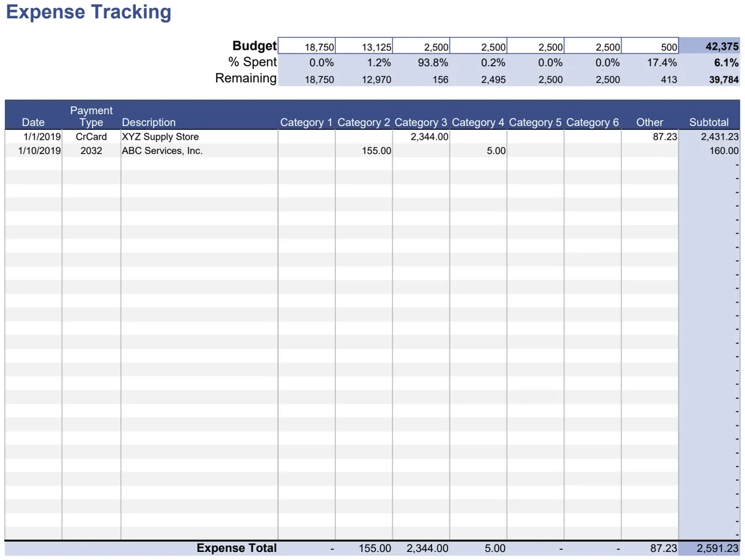The image size is (745, 560).
Task: Select the CrCard payment type cell
Action: point(91,137)
